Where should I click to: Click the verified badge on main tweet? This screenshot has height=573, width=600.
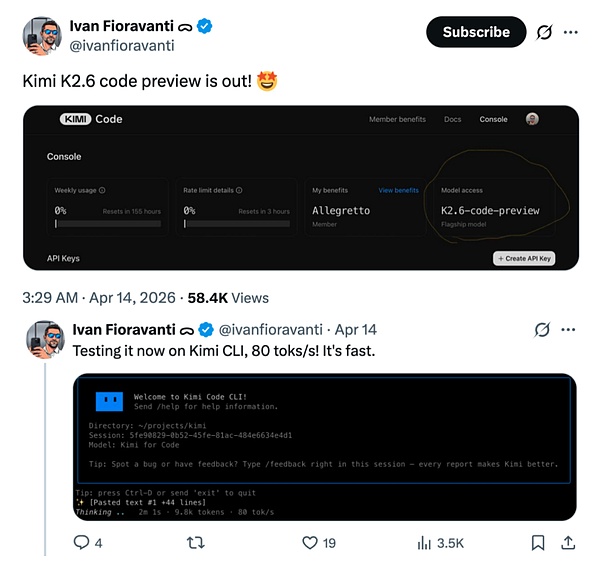(206, 24)
